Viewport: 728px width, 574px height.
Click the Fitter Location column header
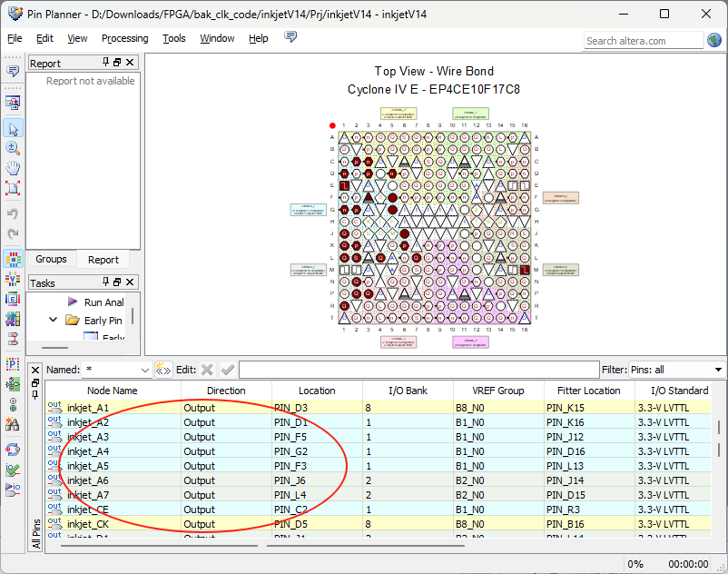click(x=589, y=391)
